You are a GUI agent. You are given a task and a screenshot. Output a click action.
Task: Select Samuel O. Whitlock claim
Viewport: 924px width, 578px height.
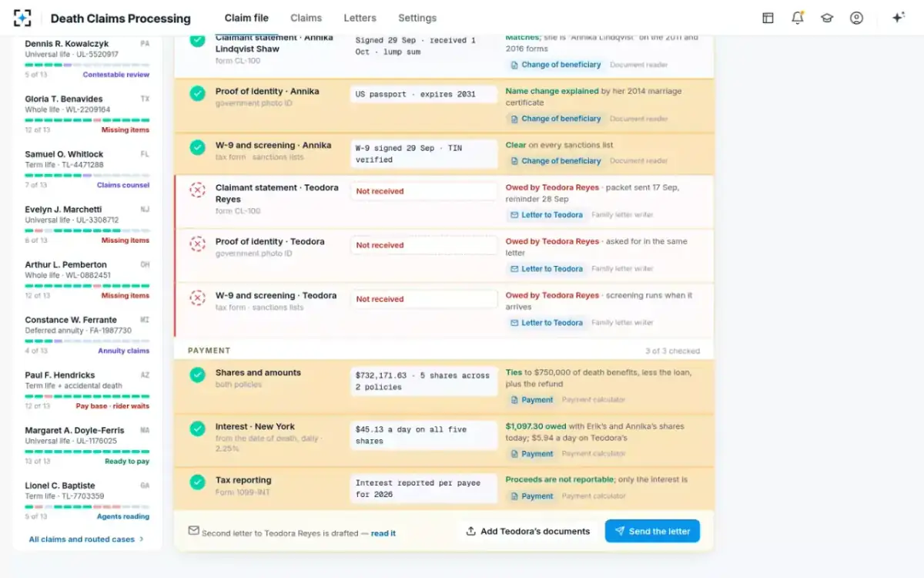[87, 170]
